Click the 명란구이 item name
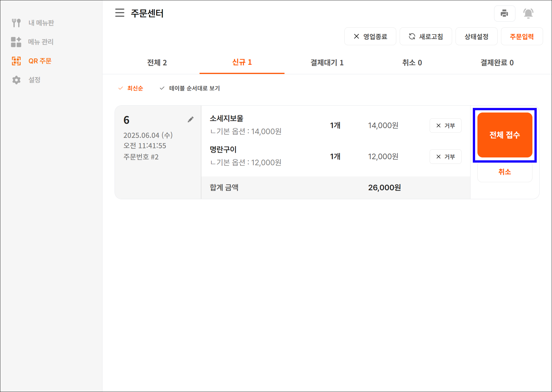 tap(223, 150)
